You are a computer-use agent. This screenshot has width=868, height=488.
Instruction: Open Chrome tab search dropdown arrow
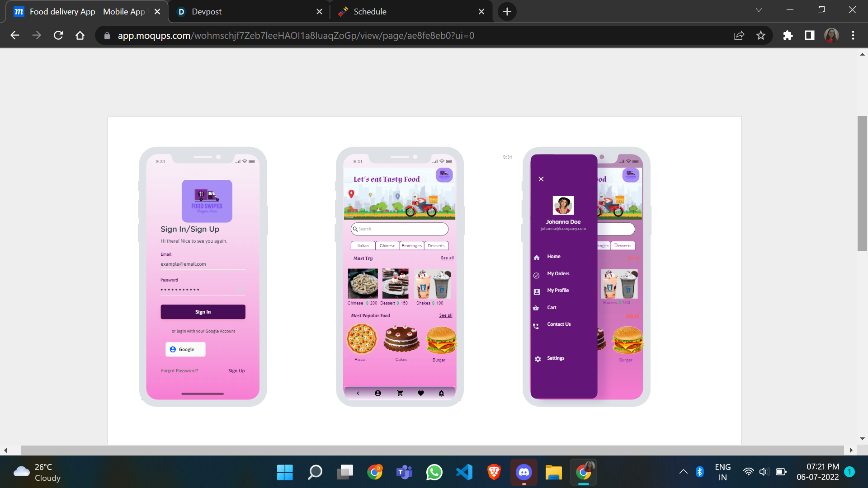[759, 10]
